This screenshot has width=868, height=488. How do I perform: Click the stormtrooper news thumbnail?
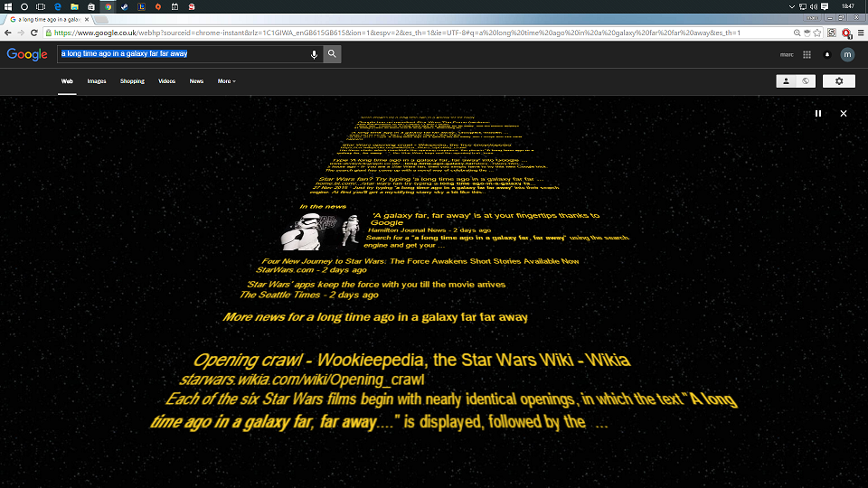click(x=320, y=230)
